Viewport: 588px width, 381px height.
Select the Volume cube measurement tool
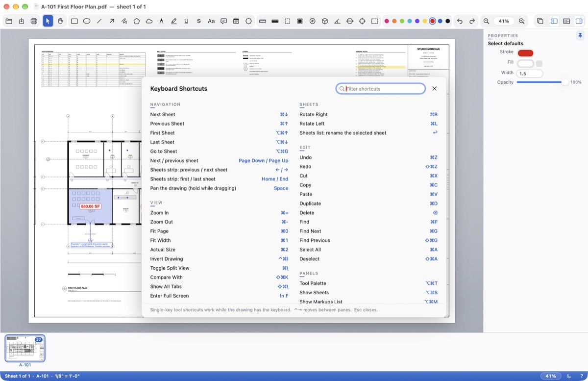325,21
